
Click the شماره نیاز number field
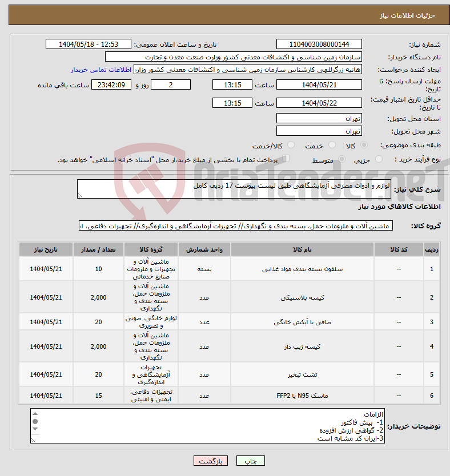pyautogui.click(x=319, y=45)
